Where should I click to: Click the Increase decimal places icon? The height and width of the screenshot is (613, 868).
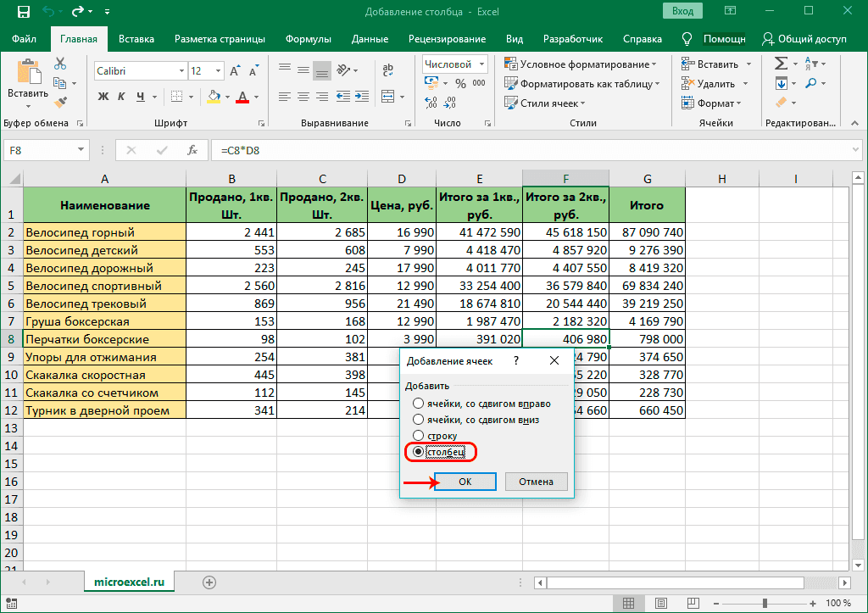pyautogui.click(x=430, y=101)
